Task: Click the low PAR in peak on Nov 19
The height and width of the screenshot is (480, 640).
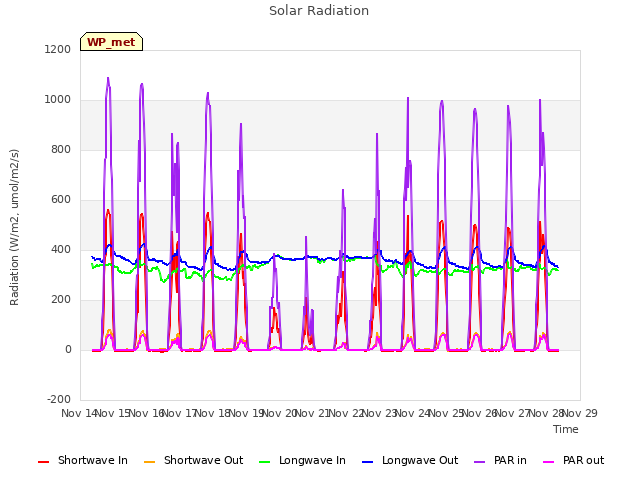Action: 274,254
